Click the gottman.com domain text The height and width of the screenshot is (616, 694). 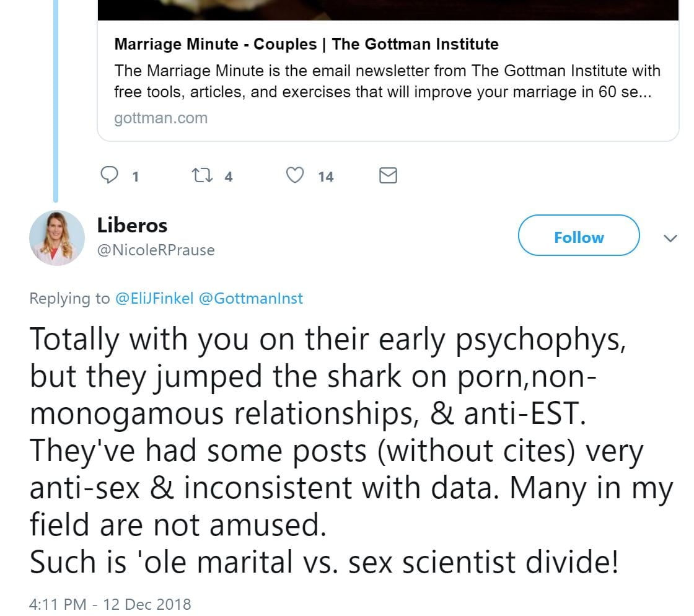pyautogui.click(x=160, y=118)
